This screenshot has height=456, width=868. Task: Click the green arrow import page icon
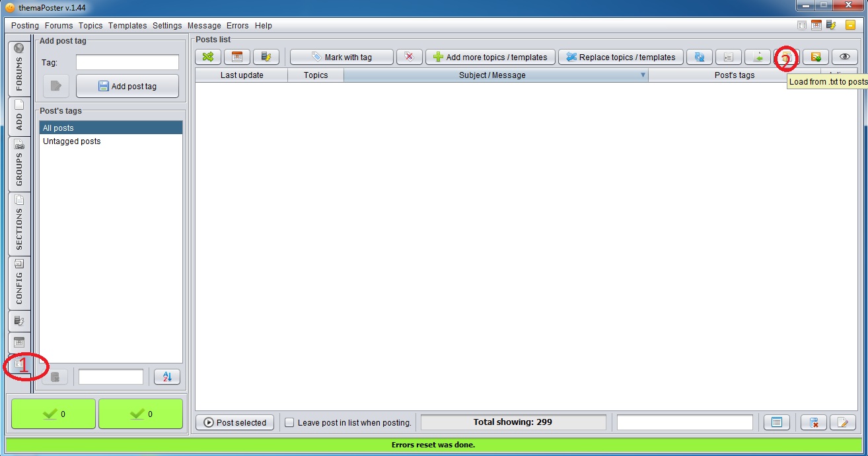[x=758, y=57]
